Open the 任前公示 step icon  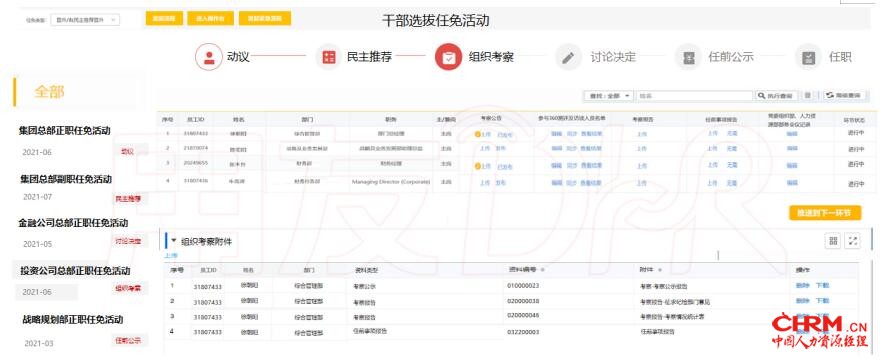[688, 57]
